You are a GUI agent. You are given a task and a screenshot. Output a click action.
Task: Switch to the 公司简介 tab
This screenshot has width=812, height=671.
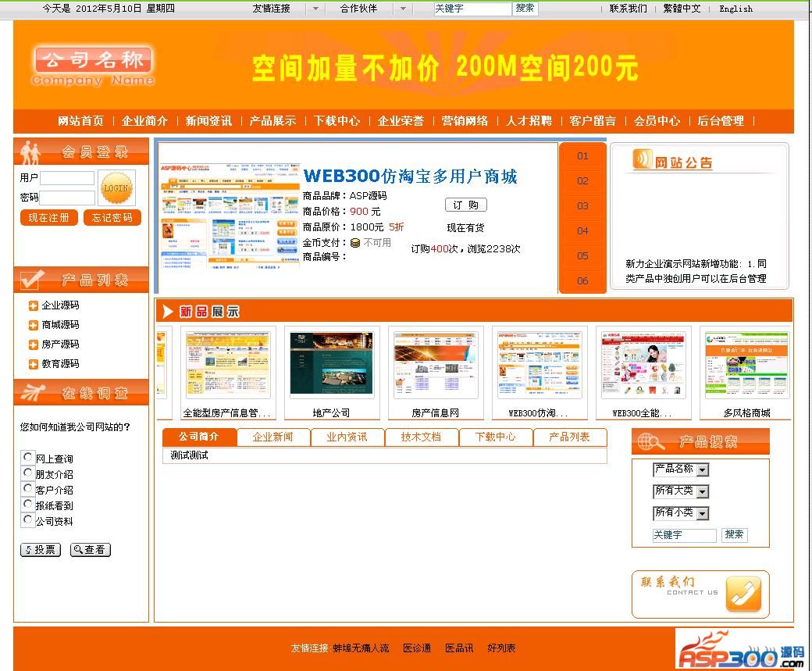199,437
